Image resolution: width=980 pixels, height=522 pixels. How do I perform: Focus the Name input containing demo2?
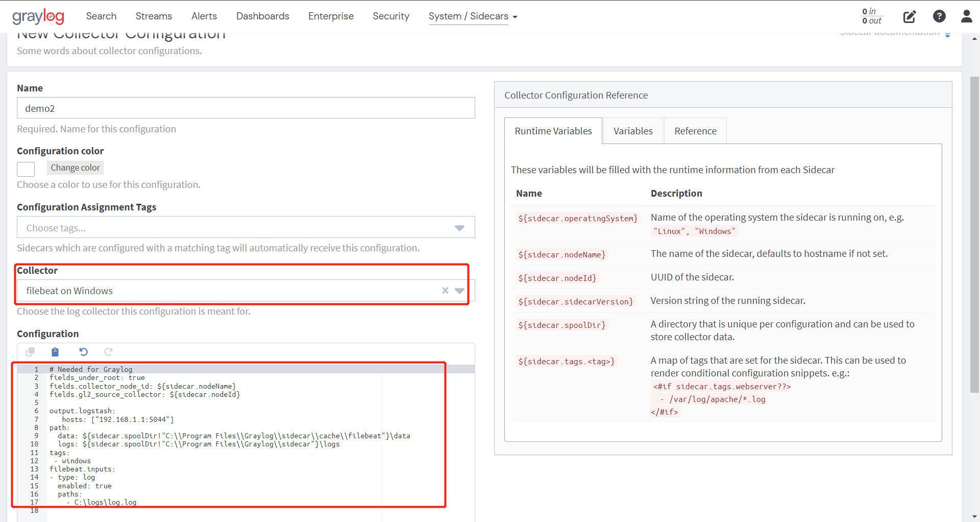click(x=246, y=108)
